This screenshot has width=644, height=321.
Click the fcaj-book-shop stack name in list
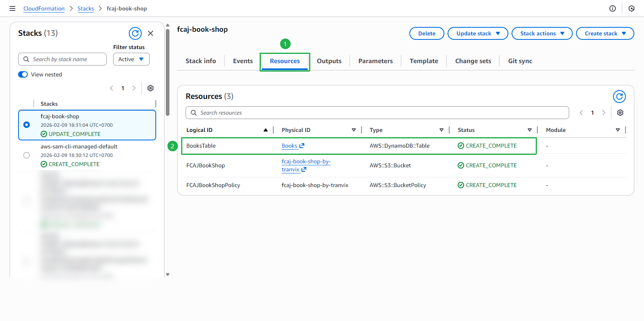pos(60,116)
